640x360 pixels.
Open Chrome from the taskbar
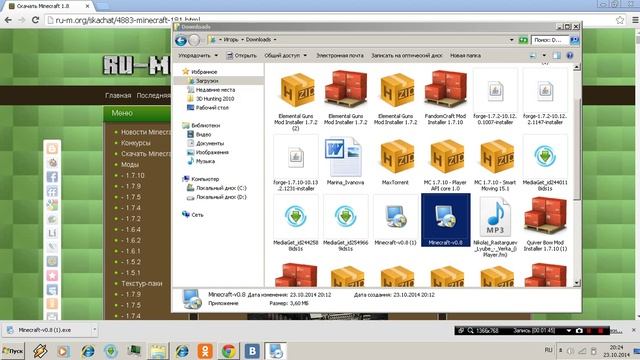pos(229,351)
